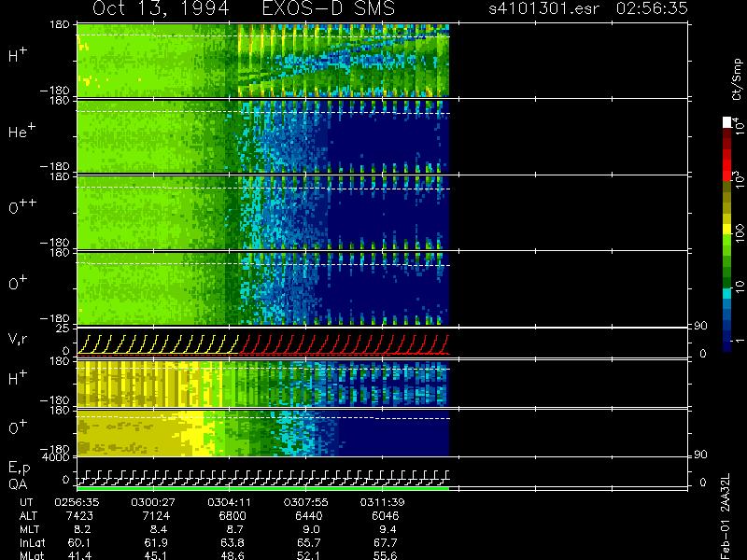The height and width of the screenshot is (560, 747).
Task: Select the InLat value '60.1'
Action: click(79, 542)
